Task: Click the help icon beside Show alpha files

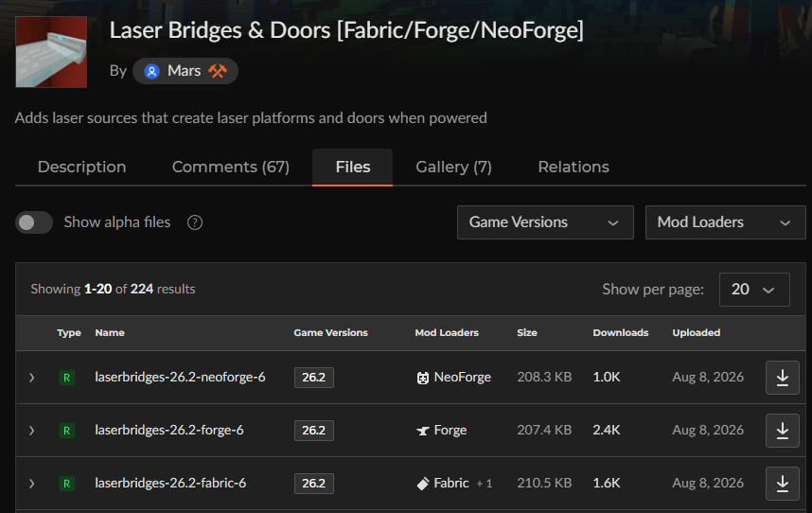Action: 195,222
